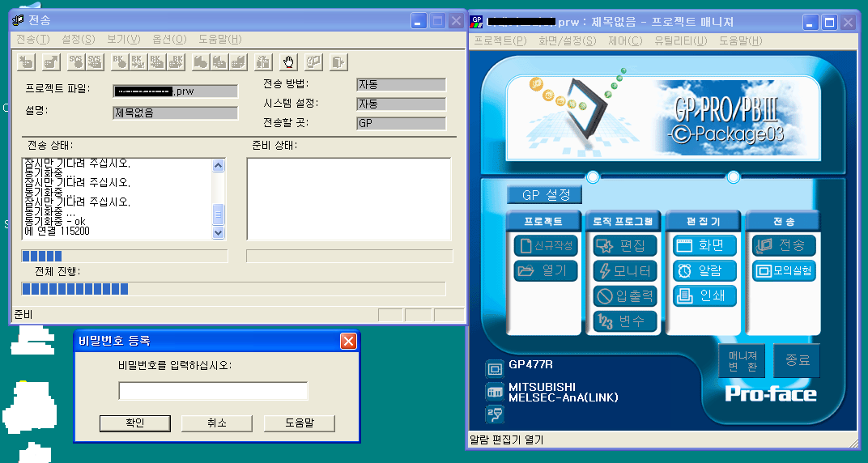The height and width of the screenshot is (463, 868).
Task: Click the password input field
Action: tap(213, 390)
